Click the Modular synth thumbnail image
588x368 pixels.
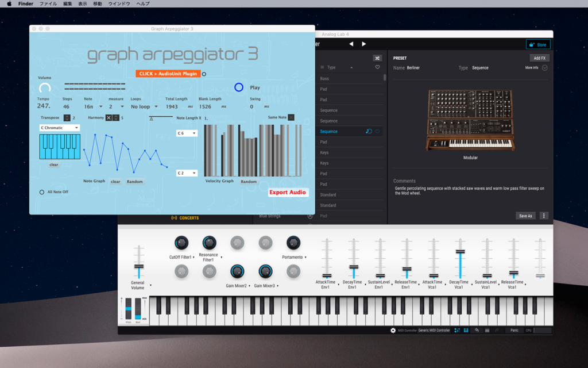(470, 120)
